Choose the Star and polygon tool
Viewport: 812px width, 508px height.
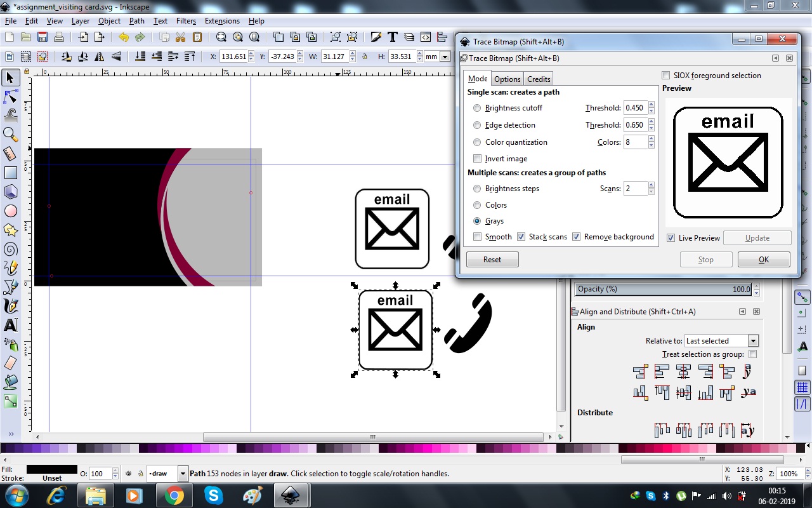coord(10,230)
